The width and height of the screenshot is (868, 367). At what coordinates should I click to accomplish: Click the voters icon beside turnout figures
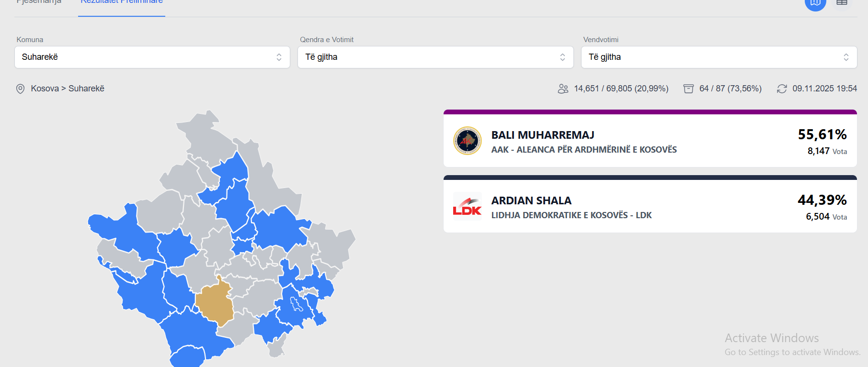[563, 89]
